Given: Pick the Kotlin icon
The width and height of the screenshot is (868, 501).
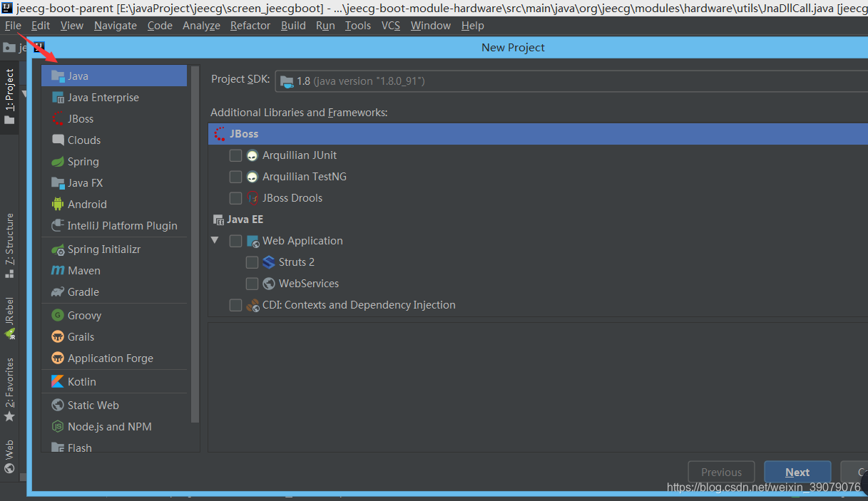Looking at the screenshot, I should coord(58,382).
